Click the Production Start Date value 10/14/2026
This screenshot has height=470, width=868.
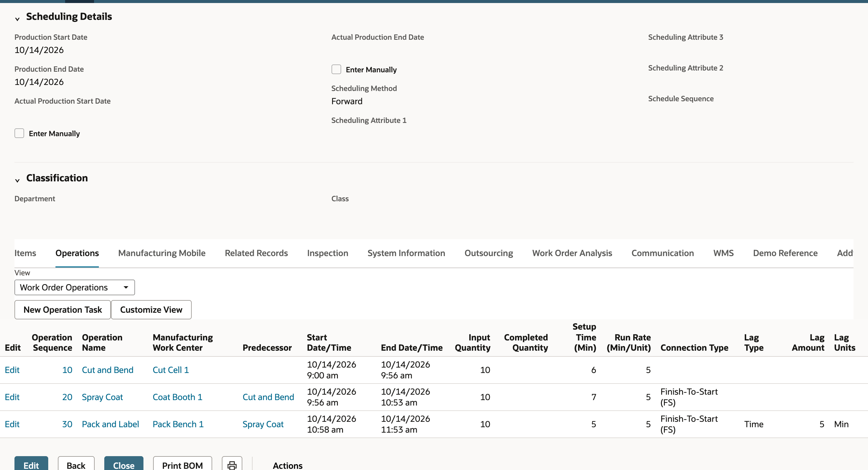tap(39, 50)
